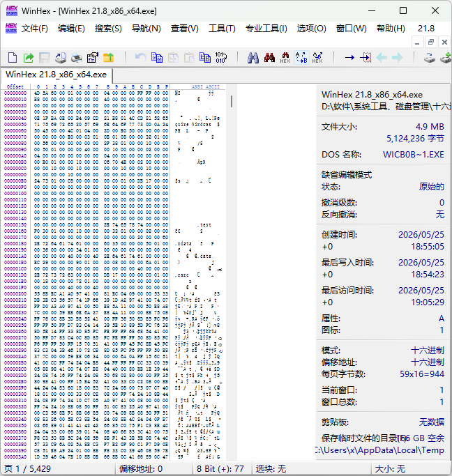Click the 59x16=944 bytes per page value
This screenshot has width=452, height=476.
pos(422,374)
